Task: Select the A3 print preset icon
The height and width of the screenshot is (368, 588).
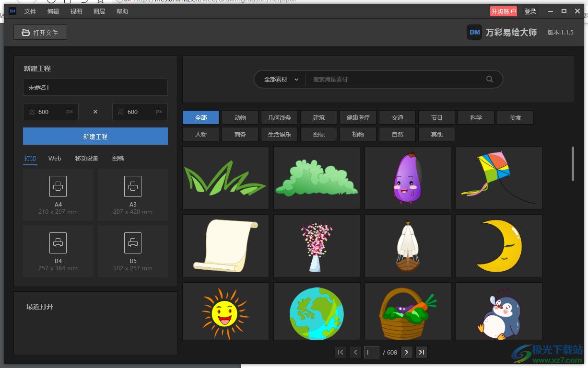Action: coord(133,186)
